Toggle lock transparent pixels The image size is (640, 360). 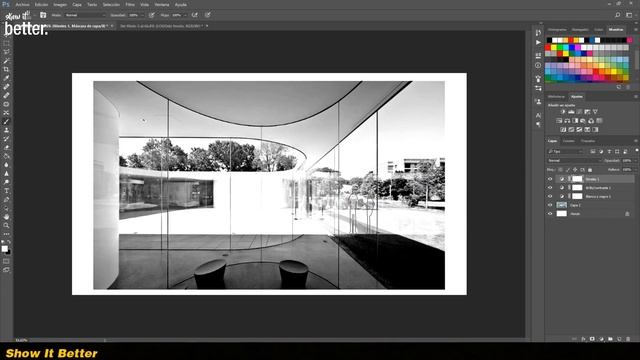click(x=560, y=169)
